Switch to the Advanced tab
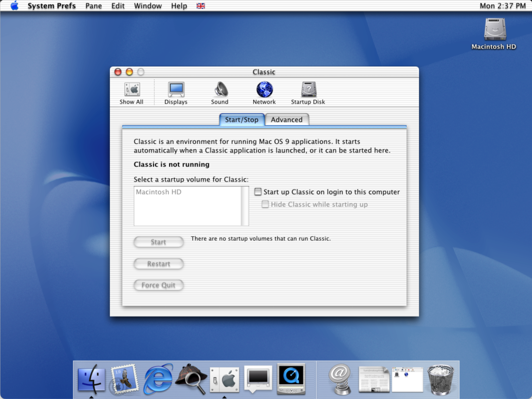This screenshot has width=532, height=399. [287, 120]
